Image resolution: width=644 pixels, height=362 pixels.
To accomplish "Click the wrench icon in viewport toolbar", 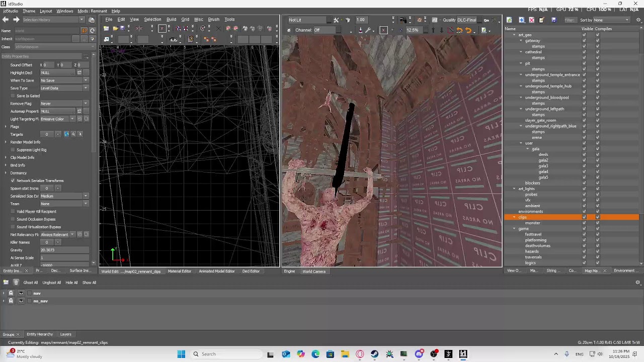I will 368,30.
